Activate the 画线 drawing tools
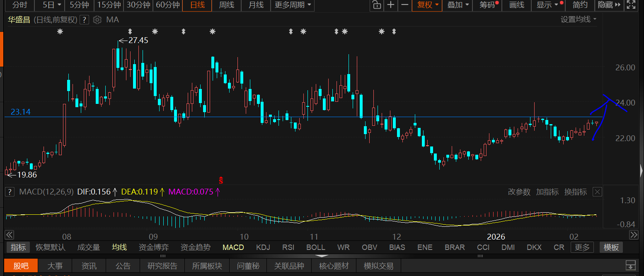This screenshot has width=644, height=276. coord(517,5)
